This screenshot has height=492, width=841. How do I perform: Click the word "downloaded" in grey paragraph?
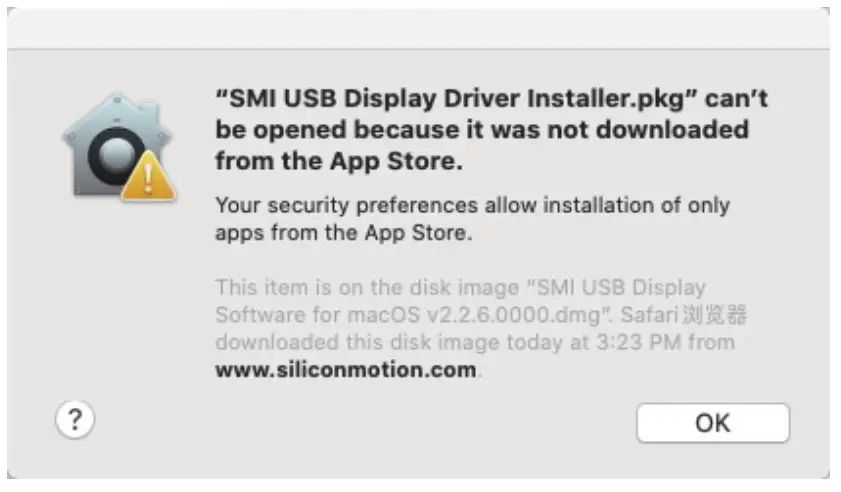pos(277,342)
